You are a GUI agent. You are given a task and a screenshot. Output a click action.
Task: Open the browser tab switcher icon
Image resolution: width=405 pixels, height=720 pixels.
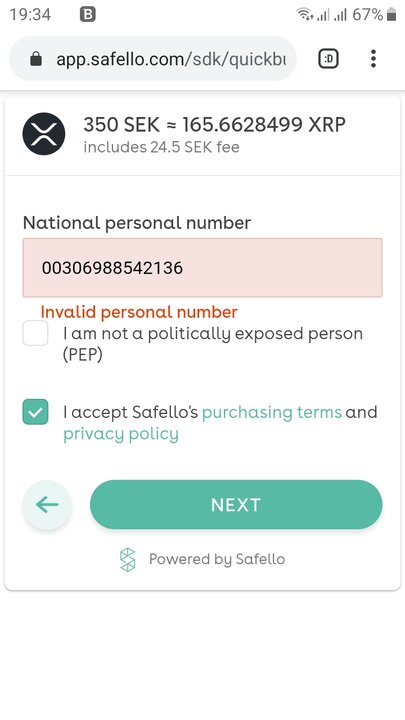tap(328, 58)
